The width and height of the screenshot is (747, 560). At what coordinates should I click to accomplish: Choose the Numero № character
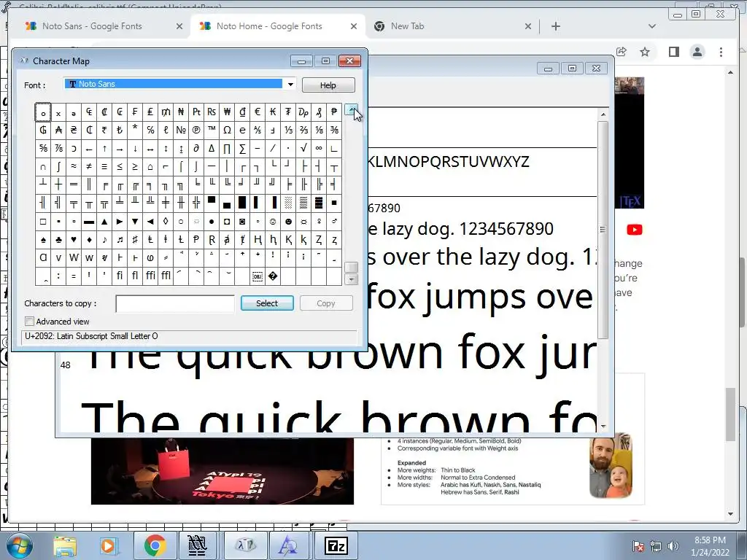click(181, 130)
